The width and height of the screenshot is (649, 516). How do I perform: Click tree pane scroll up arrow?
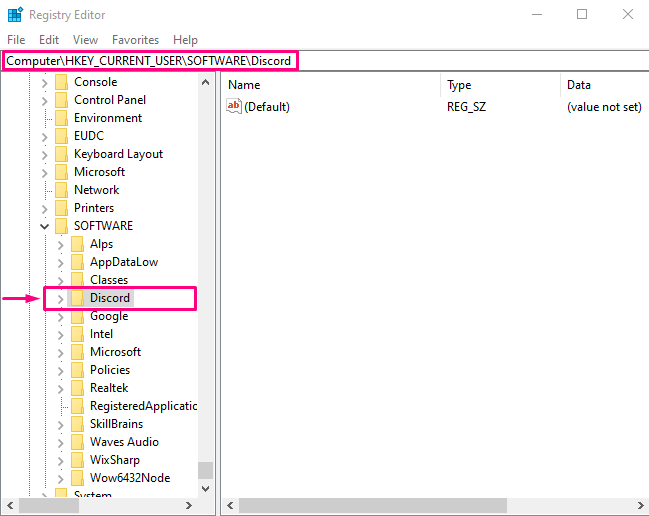(x=205, y=82)
